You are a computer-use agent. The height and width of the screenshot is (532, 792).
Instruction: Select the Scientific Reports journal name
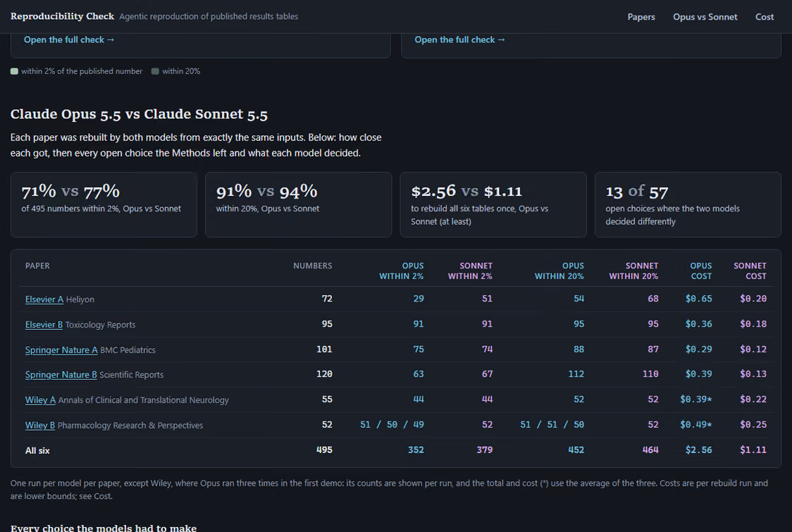point(131,374)
